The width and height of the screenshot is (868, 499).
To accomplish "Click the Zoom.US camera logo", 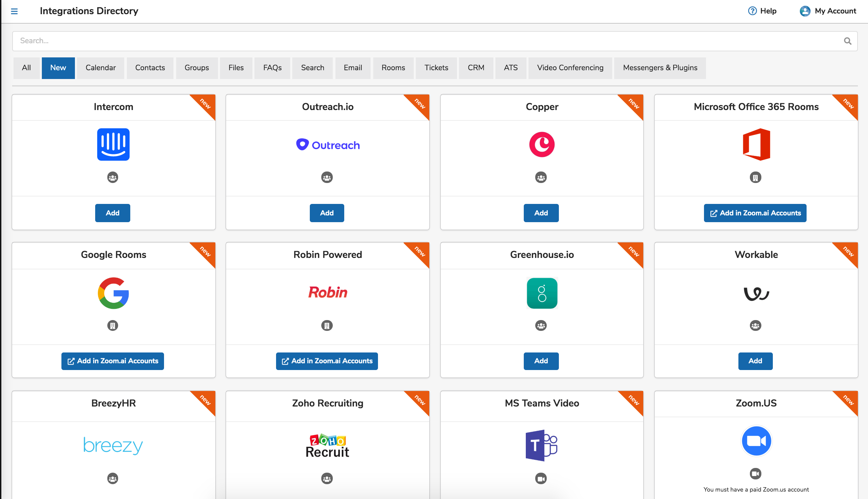I will click(x=756, y=441).
